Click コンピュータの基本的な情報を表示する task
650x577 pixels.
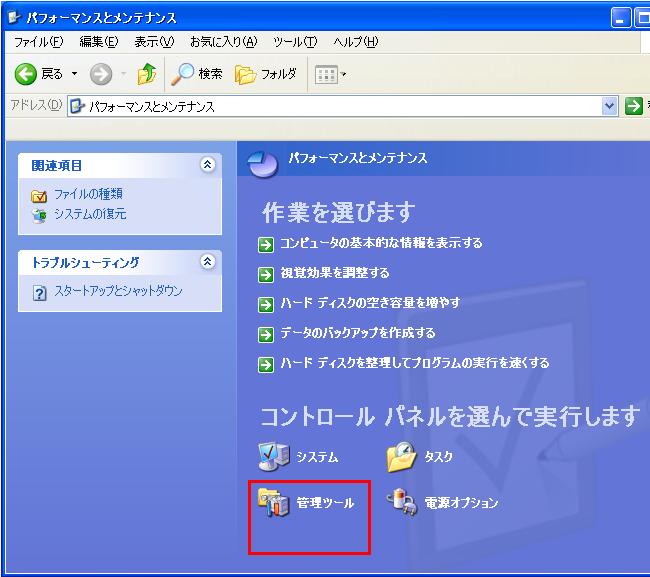click(381, 243)
